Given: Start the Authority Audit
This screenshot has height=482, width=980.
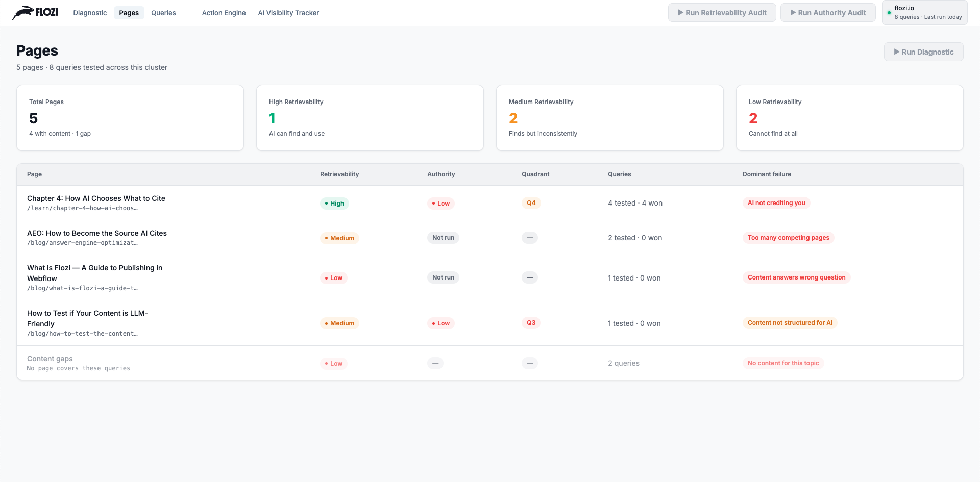Looking at the screenshot, I should pos(828,13).
